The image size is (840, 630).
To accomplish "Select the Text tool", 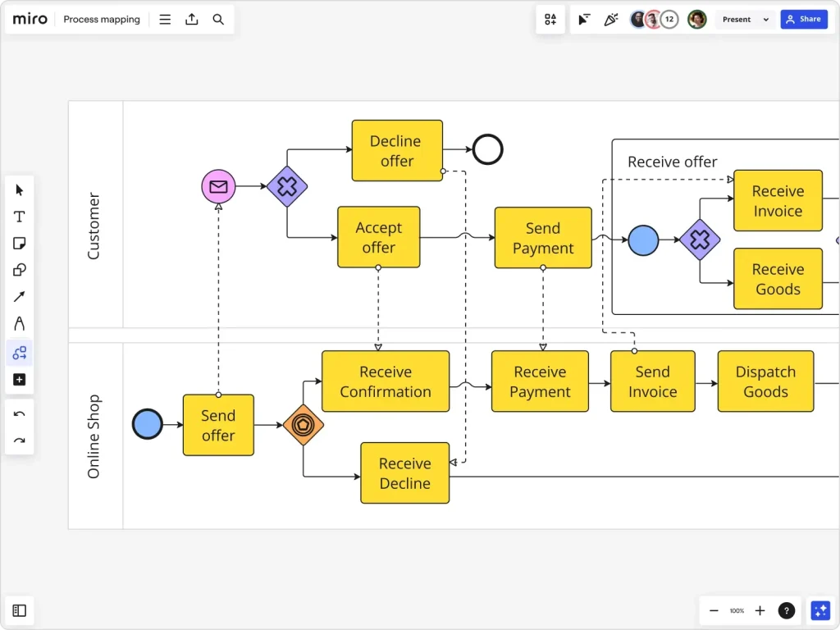I will 20,217.
